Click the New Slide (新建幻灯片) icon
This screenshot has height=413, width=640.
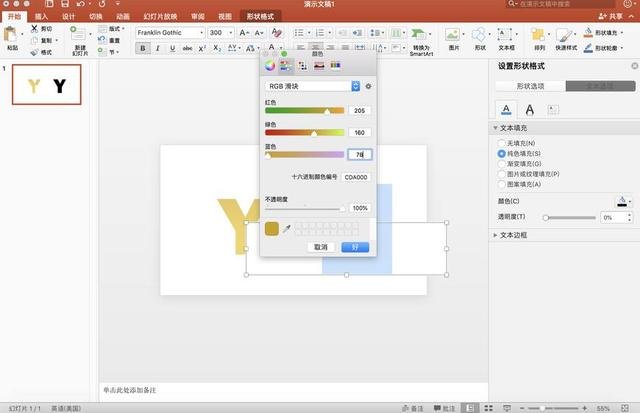78,34
